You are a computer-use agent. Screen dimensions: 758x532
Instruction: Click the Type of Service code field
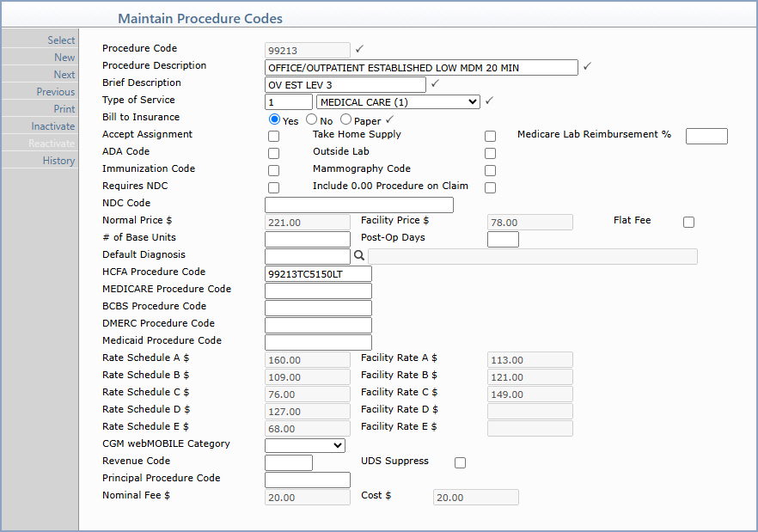[x=289, y=102]
